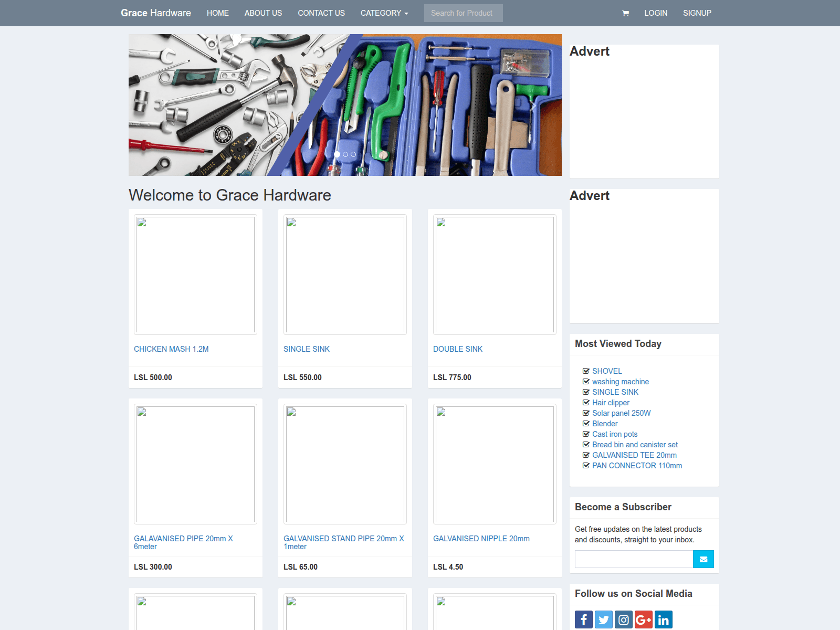This screenshot has height=630, width=840.
Task: Advance the banner carousel with next arrow
Action: tap(534, 105)
